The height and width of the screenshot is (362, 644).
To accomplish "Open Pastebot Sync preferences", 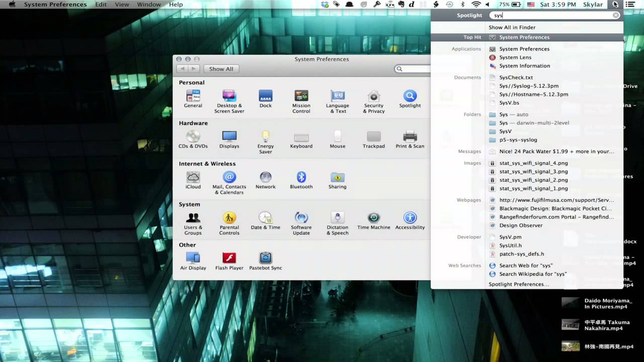I will pyautogui.click(x=265, y=257).
